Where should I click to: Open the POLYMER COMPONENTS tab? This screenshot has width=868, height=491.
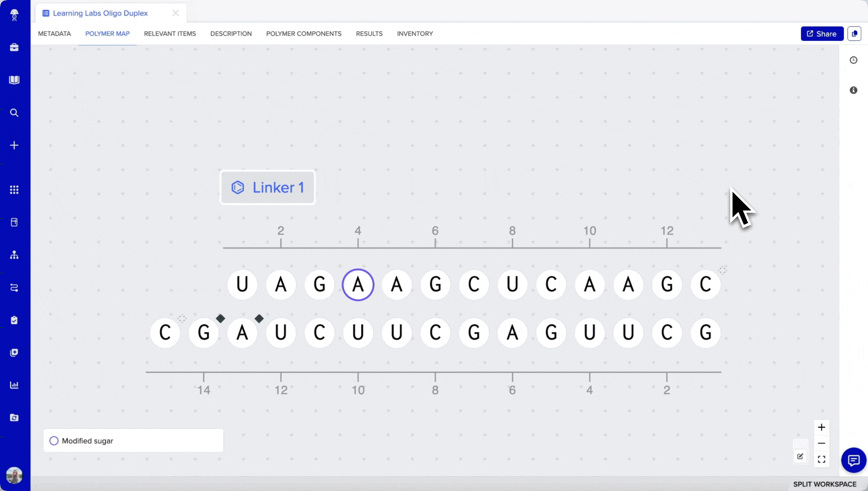(x=303, y=33)
